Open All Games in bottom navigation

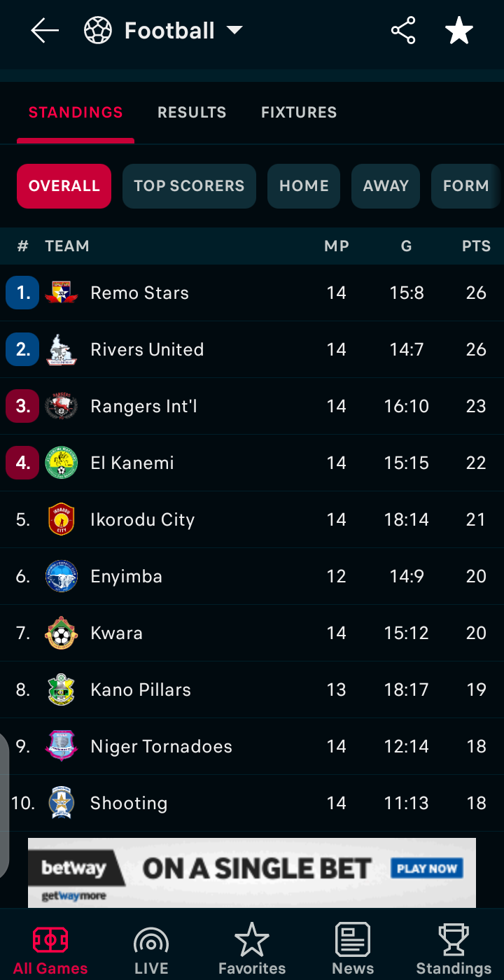pos(50,948)
